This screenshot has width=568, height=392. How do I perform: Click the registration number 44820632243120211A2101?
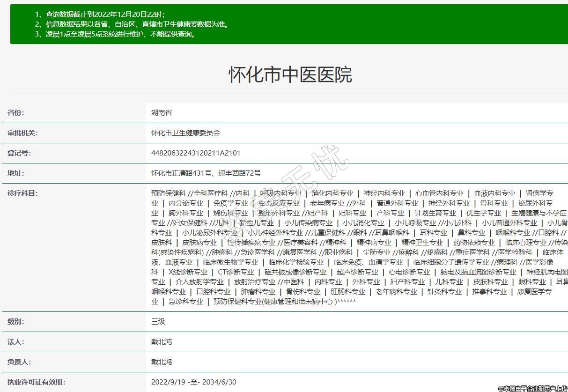click(196, 153)
